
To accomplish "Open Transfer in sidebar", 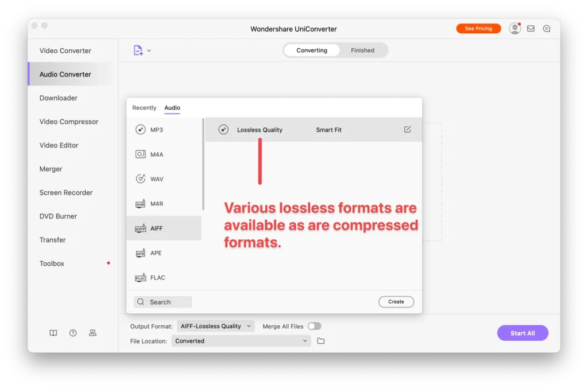I will 52,240.
